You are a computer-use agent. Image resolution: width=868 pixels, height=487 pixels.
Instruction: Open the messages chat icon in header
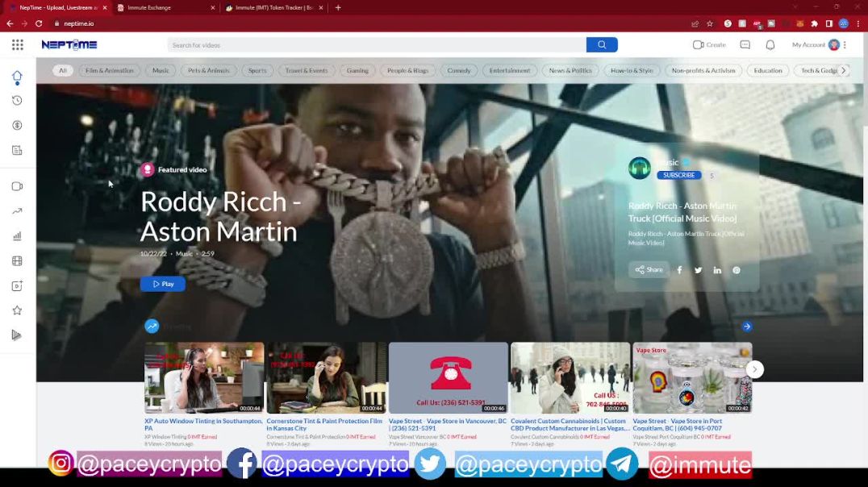pyautogui.click(x=745, y=45)
